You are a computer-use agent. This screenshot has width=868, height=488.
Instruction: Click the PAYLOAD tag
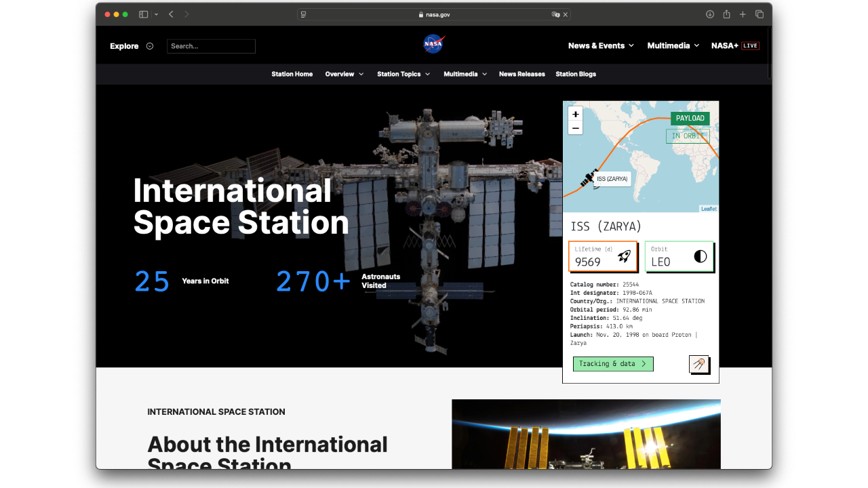[x=690, y=118]
